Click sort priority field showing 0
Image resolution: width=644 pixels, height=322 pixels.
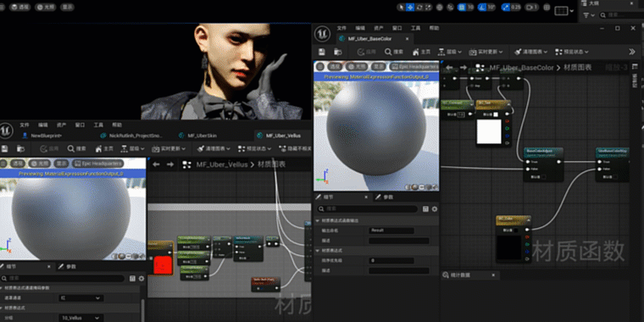point(391,260)
